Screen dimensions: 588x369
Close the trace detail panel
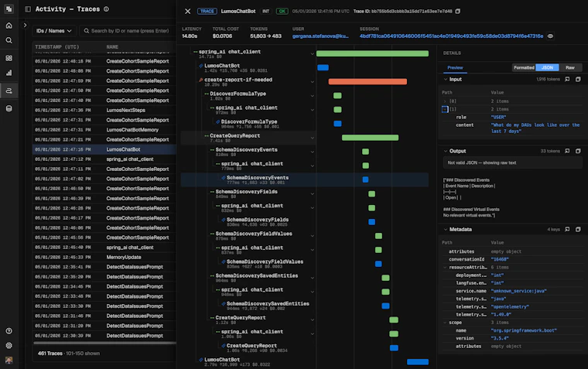(188, 12)
